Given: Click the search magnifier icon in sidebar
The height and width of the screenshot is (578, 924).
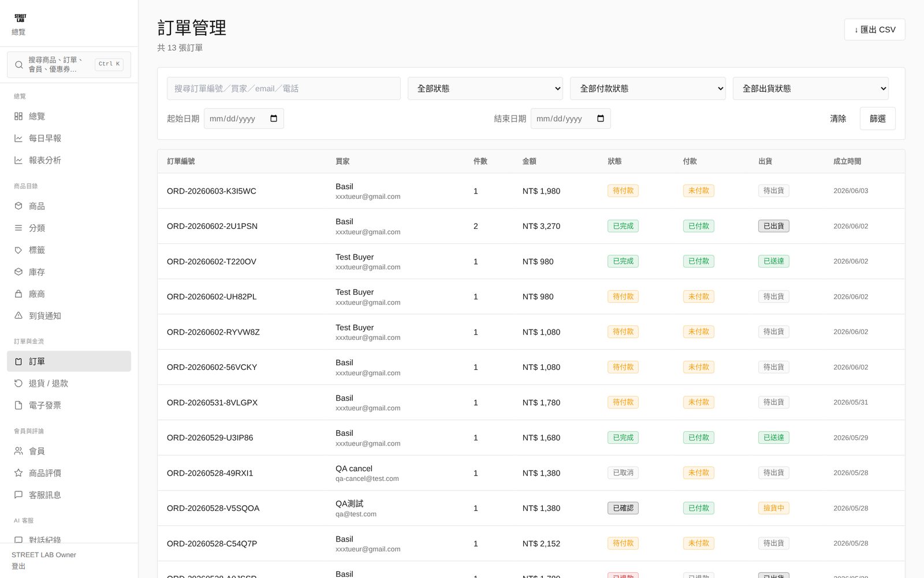Looking at the screenshot, I should click(x=19, y=65).
